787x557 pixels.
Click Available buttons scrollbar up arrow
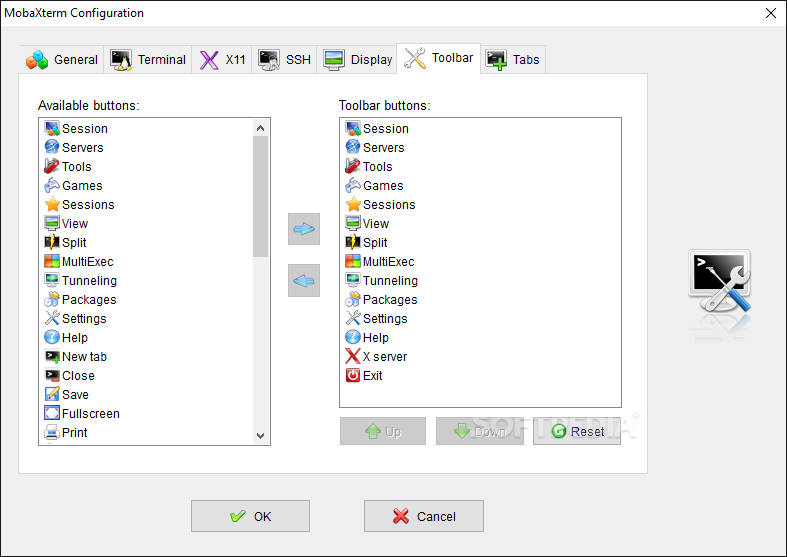260,128
